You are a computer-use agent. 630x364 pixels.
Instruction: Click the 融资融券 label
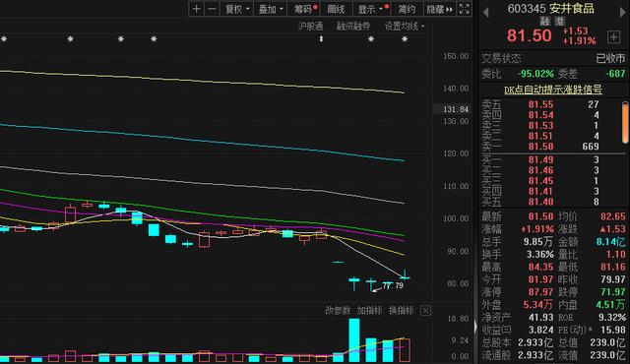(353, 27)
